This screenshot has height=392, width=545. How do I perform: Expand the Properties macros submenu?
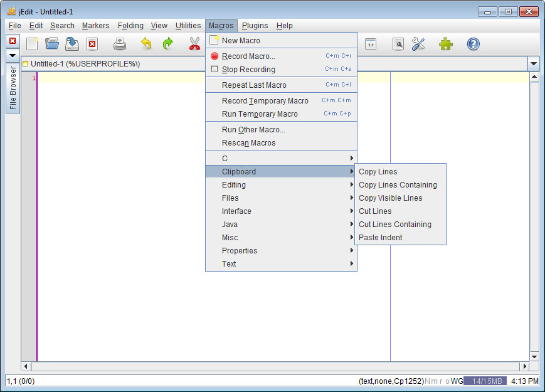pyautogui.click(x=281, y=251)
